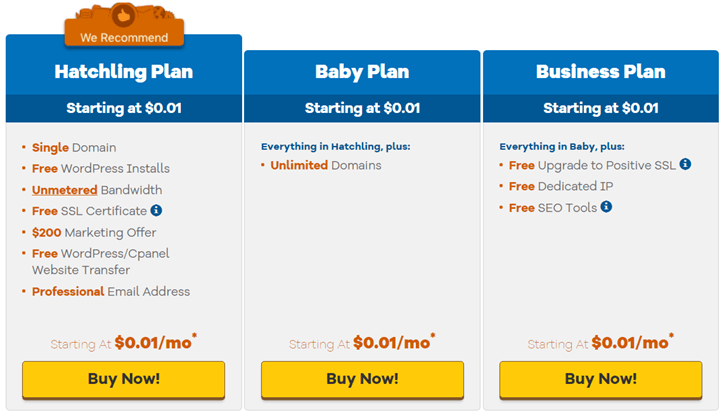Select the Business Plan header
This screenshot has width=722, height=415.
[x=601, y=72]
